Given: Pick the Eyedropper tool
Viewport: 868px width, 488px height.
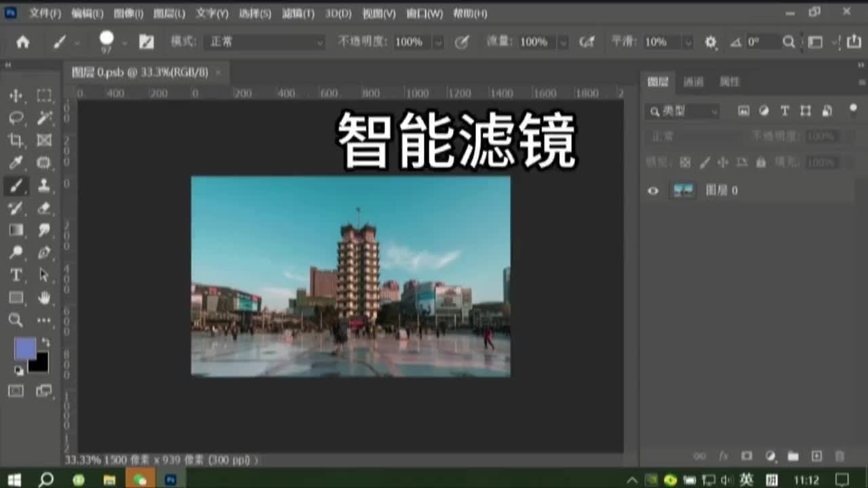Looking at the screenshot, I should pyautogui.click(x=16, y=163).
